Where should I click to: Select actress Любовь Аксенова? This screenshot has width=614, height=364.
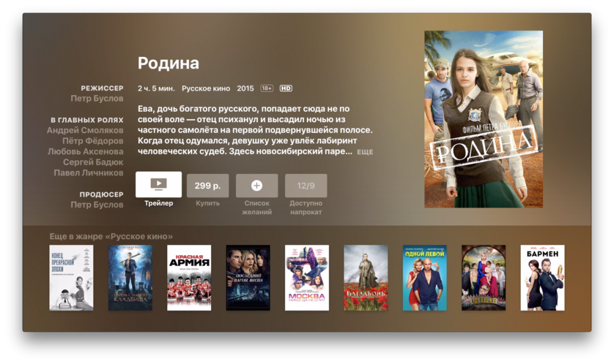[x=85, y=152]
